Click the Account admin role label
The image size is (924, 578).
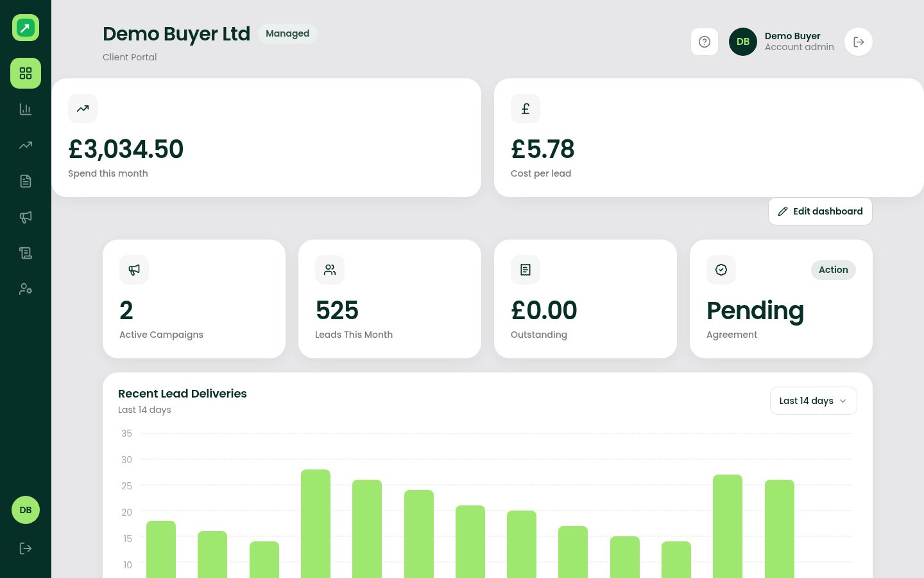coord(800,47)
